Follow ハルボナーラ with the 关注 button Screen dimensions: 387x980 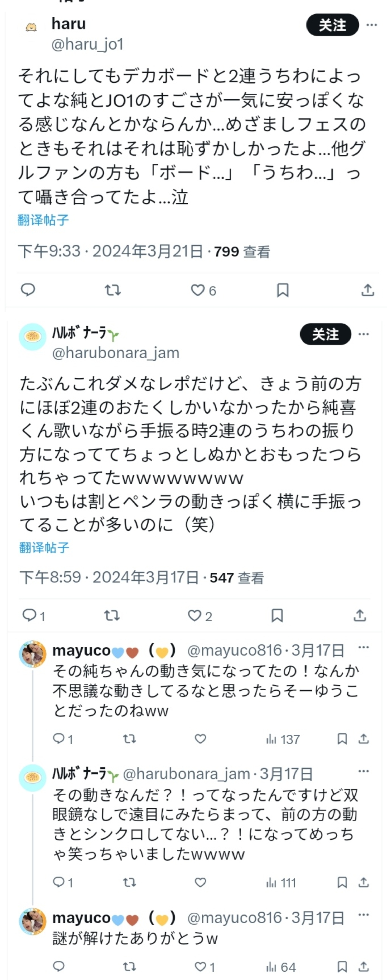325,334
